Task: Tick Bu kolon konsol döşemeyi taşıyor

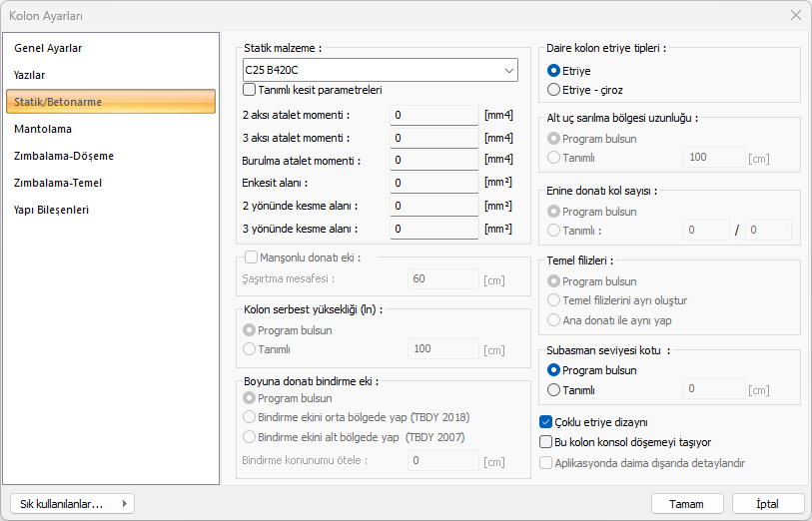Action: tap(546, 441)
